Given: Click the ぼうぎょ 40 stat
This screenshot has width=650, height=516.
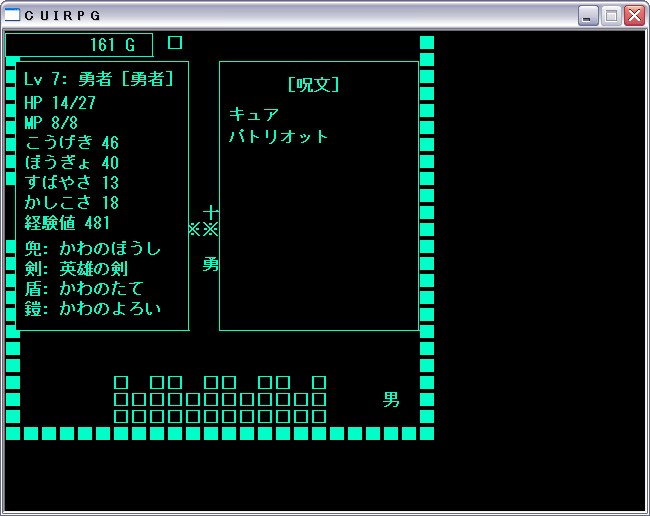Looking at the screenshot, I should (72, 162).
